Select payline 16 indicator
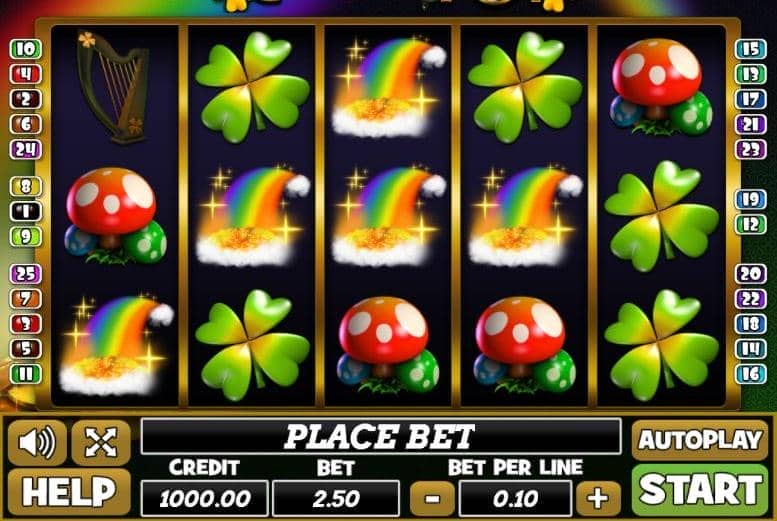The image size is (777, 521). pos(751,373)
